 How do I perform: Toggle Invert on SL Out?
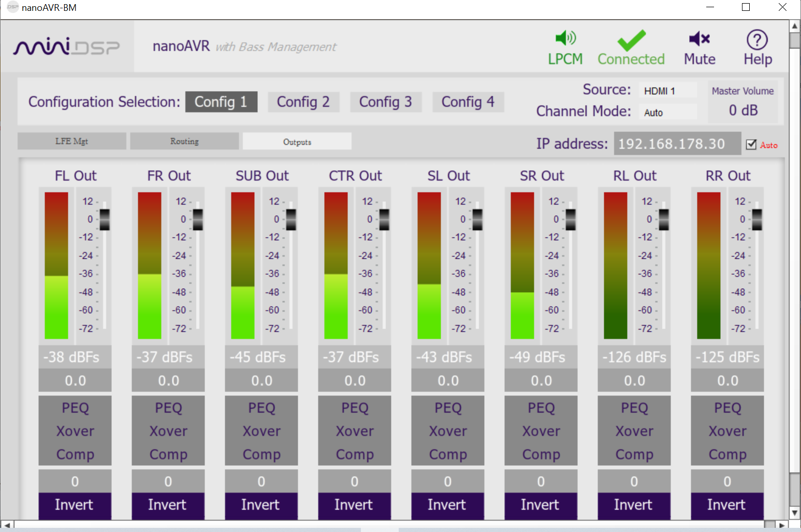click(x=447, y=505)
